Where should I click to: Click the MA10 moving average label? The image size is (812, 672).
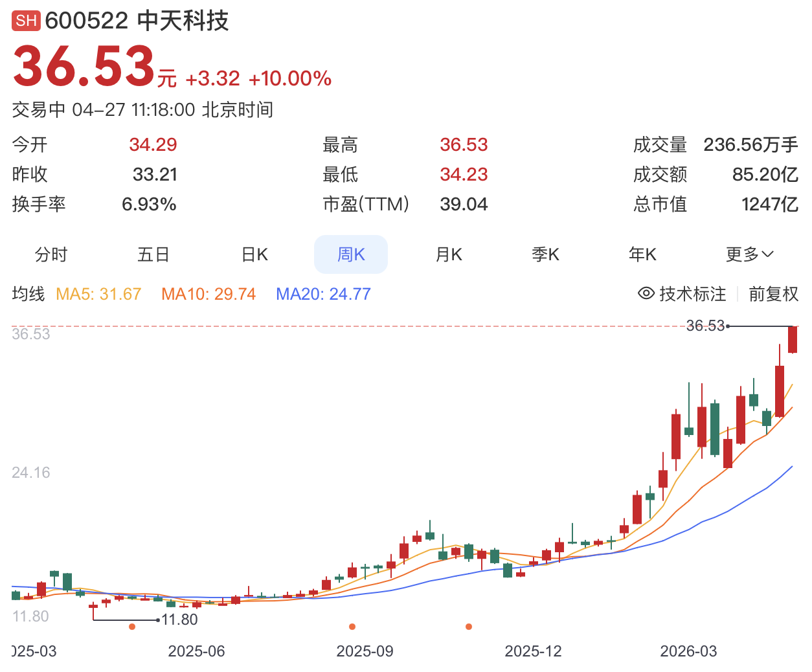(x=209, y=294)
